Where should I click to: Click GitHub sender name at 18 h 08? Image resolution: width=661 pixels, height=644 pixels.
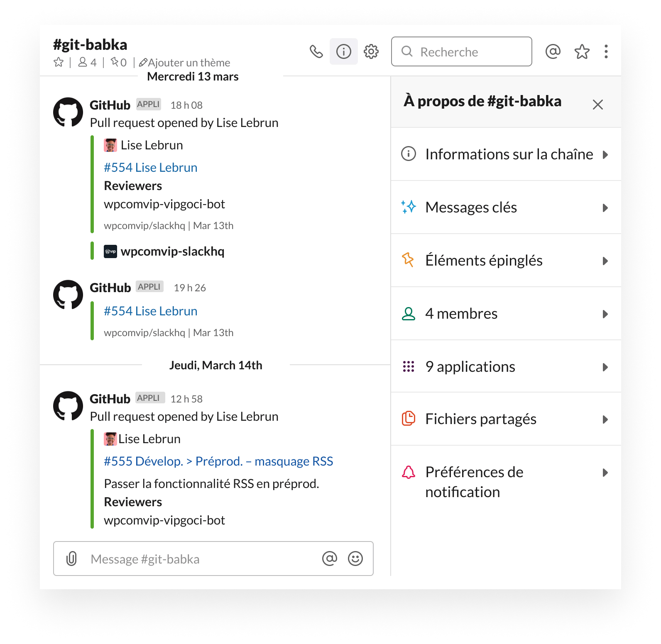(110, 105)
